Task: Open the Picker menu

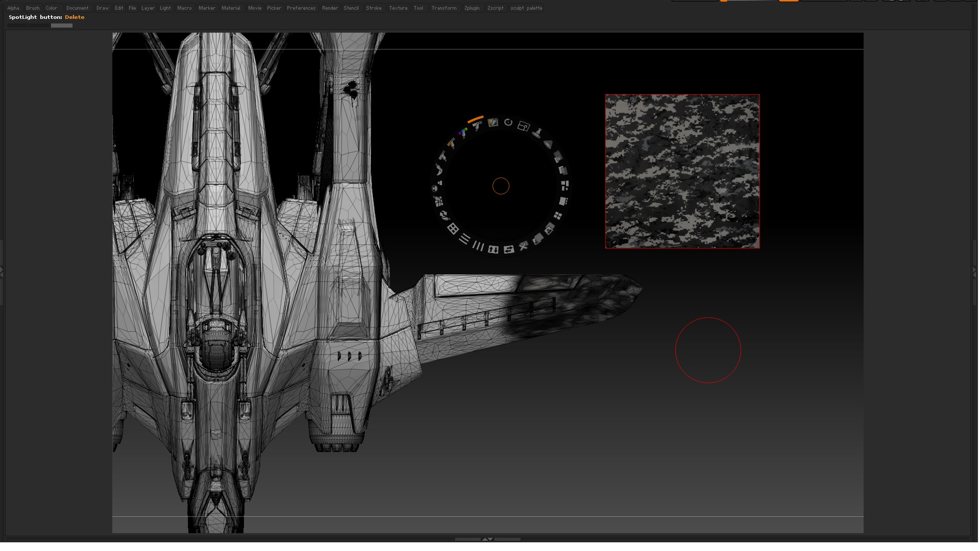Action: pyautogui.click(x=274, y=8)
